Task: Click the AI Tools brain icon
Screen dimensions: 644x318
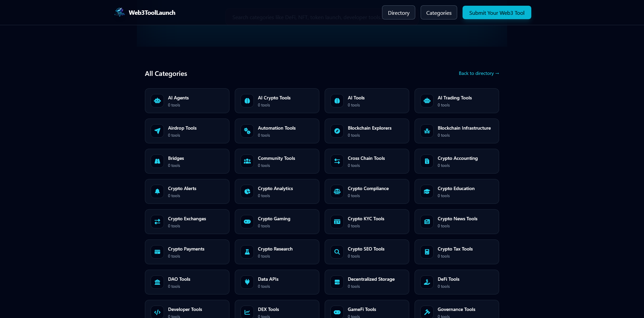Action: pos(337,101)
